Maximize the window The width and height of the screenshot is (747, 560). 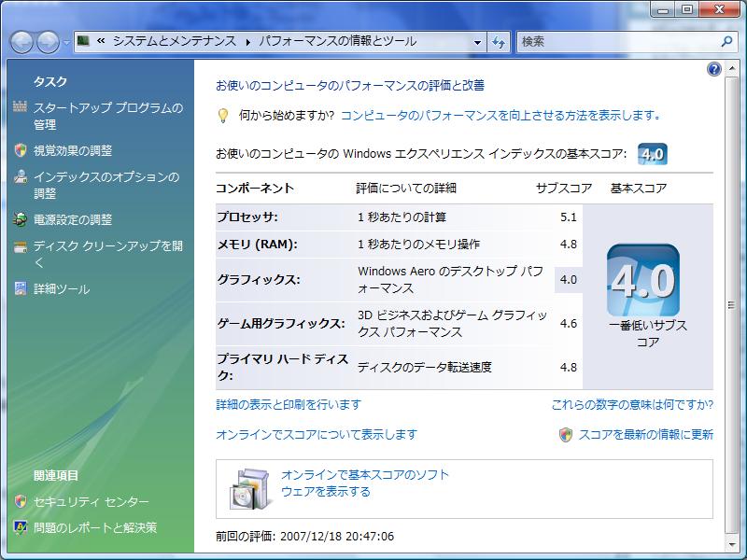pos(687,9)
